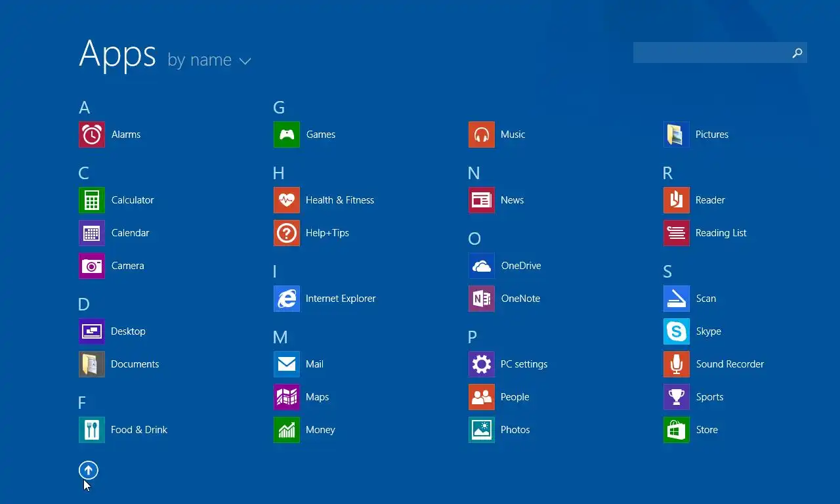Start the Camera app icon

[x=92, y=266]
